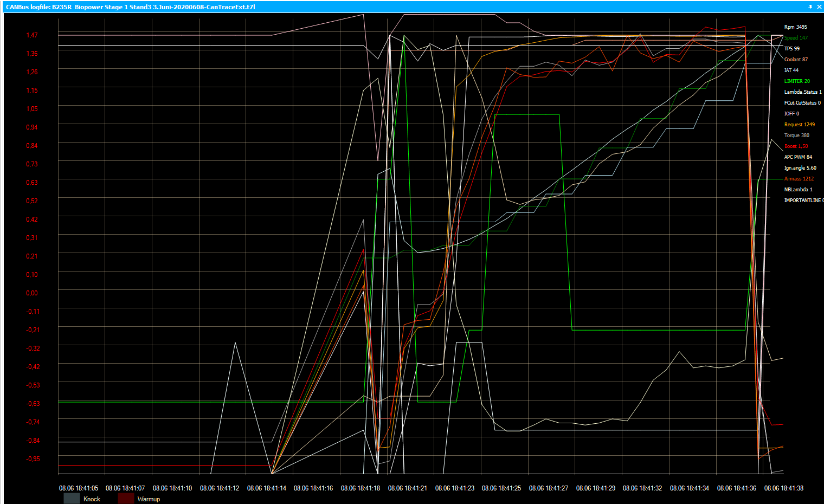Click the 1,15 y-axis value

pos(32,91)
